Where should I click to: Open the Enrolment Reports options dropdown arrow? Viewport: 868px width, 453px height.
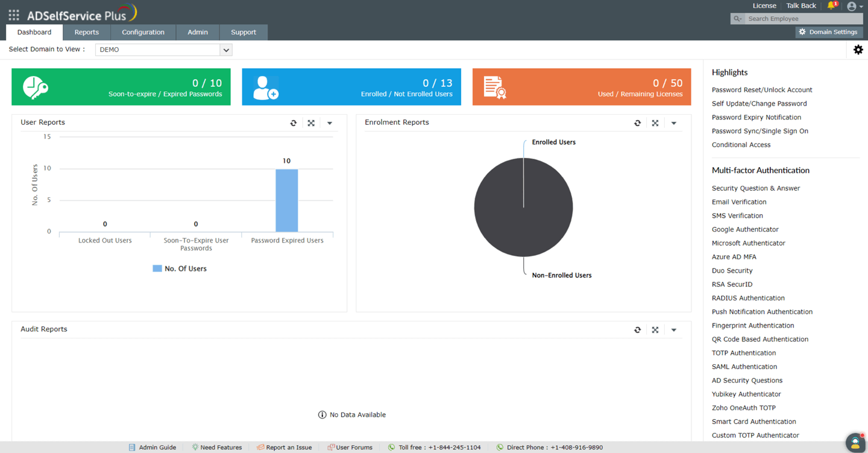click(x=674, y=123)
